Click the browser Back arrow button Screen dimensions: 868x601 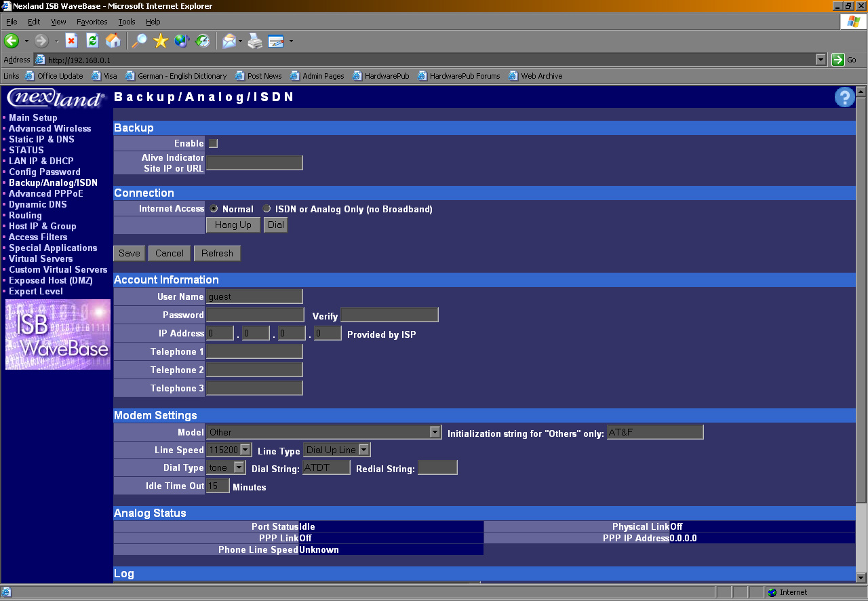tap(12, 41)
